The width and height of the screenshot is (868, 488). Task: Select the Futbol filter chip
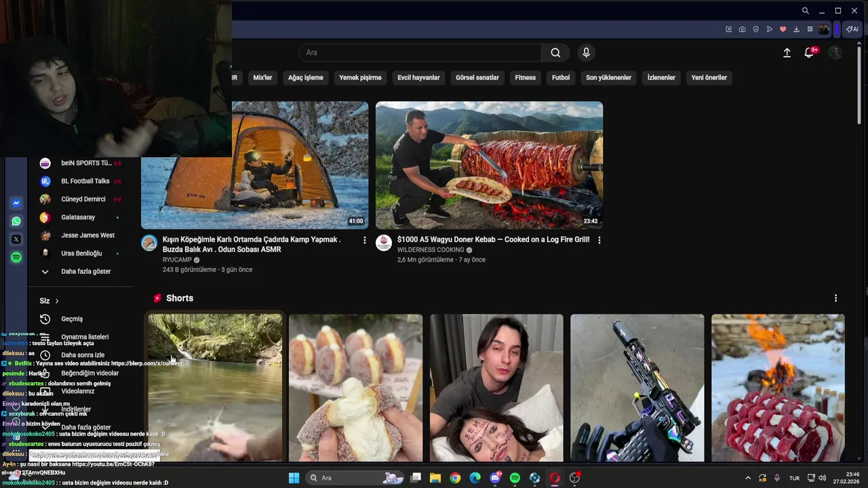pyautogui.click(x=561, y=78)
